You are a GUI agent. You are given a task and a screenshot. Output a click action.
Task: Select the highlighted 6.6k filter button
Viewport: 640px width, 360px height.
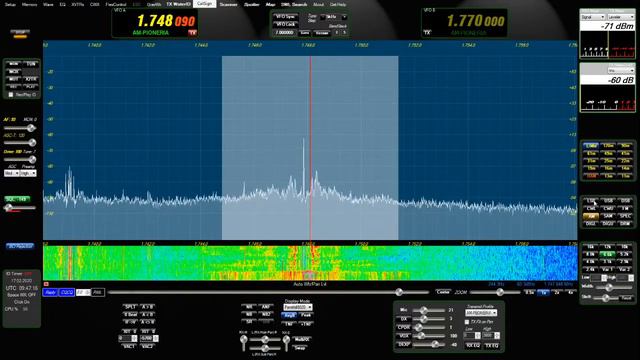[x=608, y=254]
